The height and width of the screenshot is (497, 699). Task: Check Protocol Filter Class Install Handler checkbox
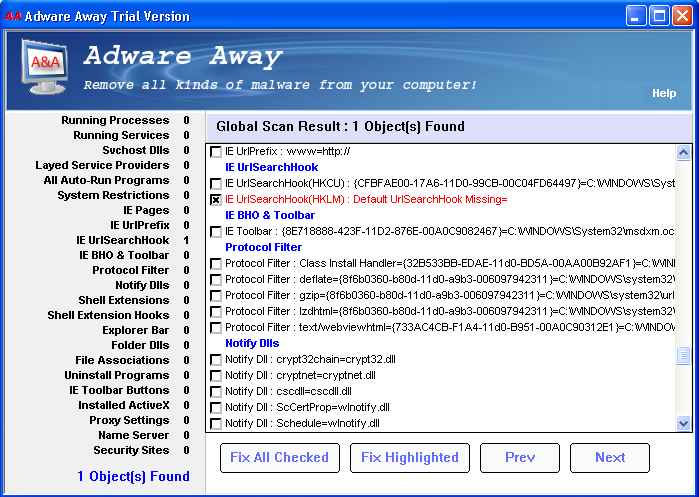coord(216,264)
